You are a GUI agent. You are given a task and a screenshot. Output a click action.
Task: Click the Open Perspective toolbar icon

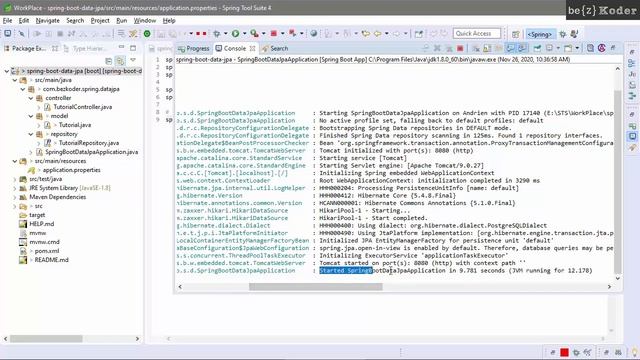pyautogui.click(x=516, y=34)
